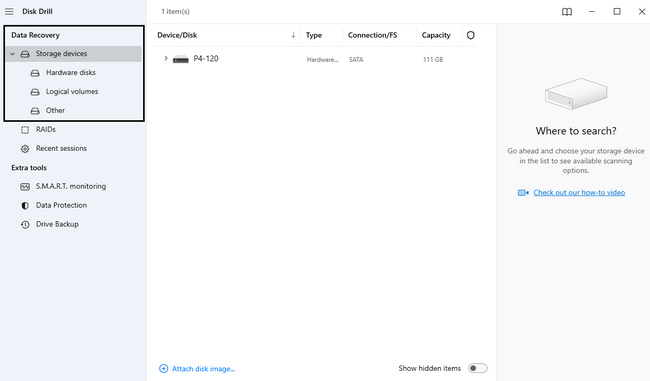Click the Hardware disks drive icon

35,73
